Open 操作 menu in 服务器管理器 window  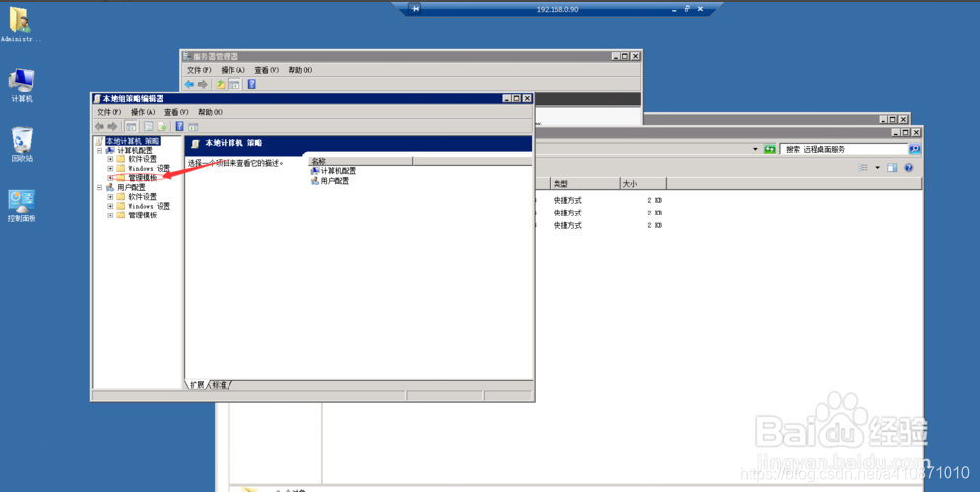tap(233, 70)
